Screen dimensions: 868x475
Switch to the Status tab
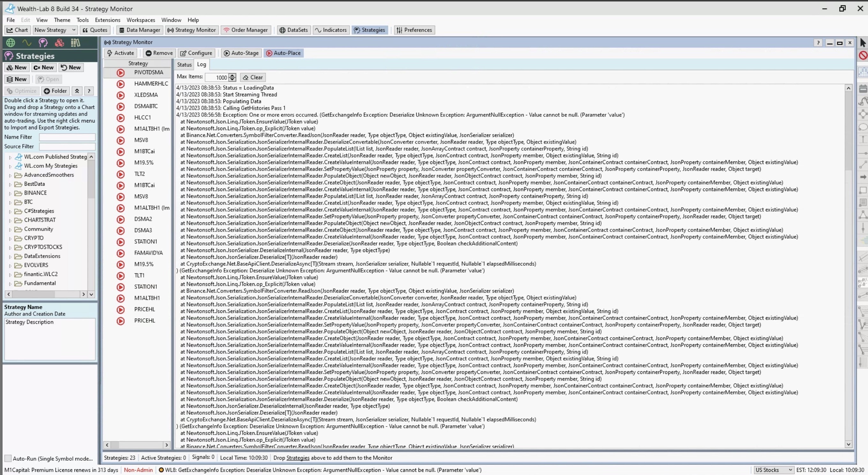(184, 65)
